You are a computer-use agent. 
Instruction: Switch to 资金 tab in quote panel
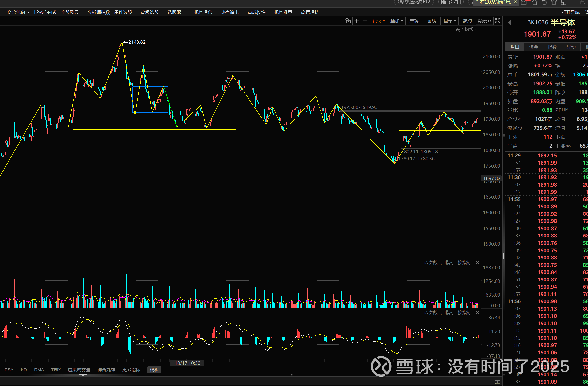tap(533, 47)
